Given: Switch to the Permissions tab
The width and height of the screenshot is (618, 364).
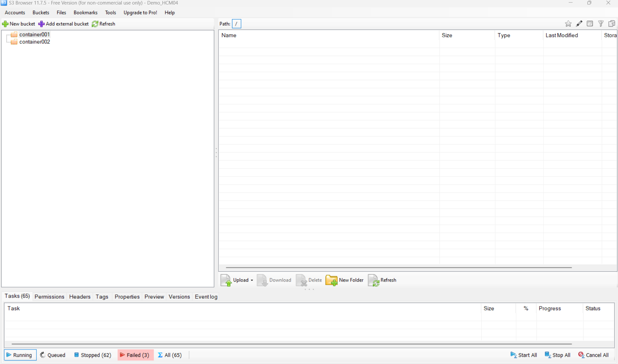Looking at the screenshot, I should point(49,297).
